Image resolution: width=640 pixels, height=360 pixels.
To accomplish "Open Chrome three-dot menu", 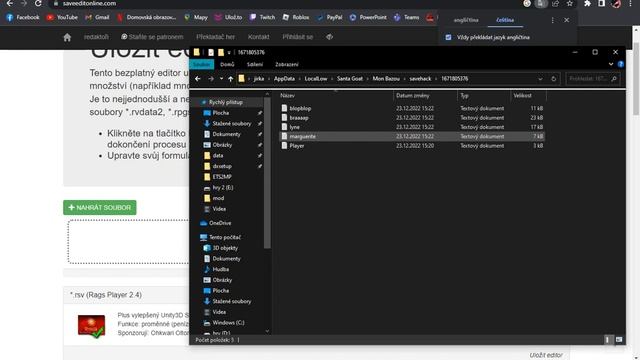I will point(630,4).
